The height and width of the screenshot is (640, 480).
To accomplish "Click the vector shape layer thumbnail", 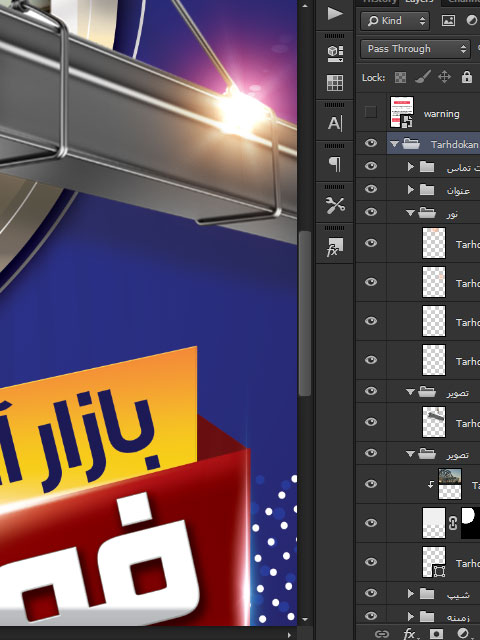I will coord(433,562).
